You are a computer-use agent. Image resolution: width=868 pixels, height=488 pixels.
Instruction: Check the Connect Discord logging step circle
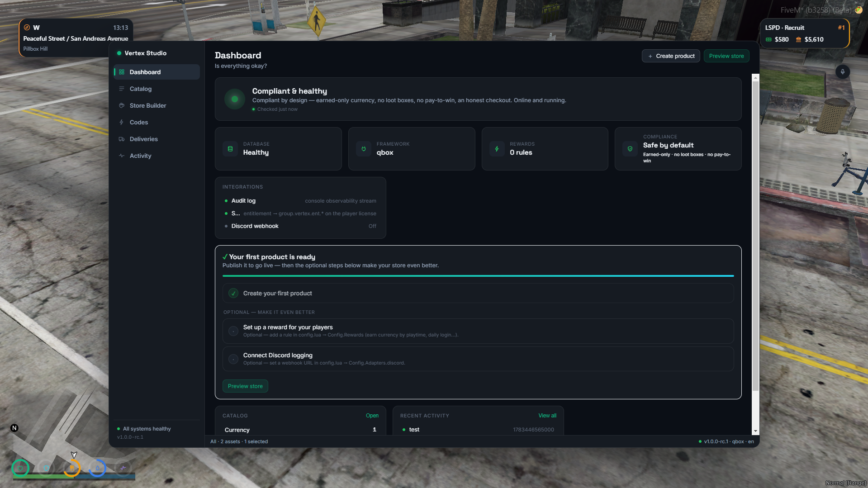point(233,359)
